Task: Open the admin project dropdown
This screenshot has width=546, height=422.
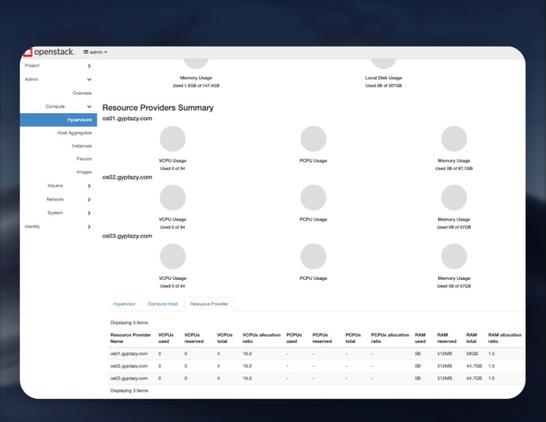Action: coord(95,52)
